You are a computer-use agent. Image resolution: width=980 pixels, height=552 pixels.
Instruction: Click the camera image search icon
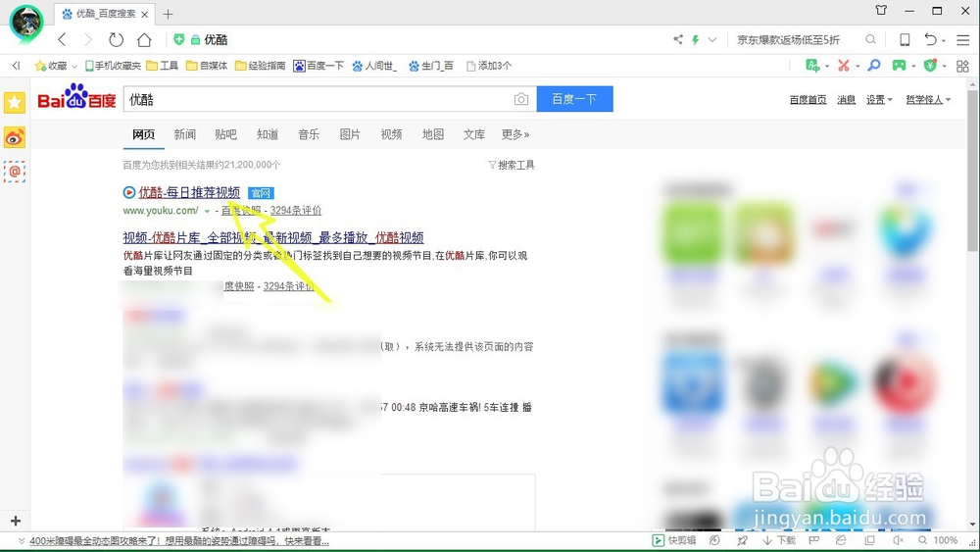(x=521, y=99)
